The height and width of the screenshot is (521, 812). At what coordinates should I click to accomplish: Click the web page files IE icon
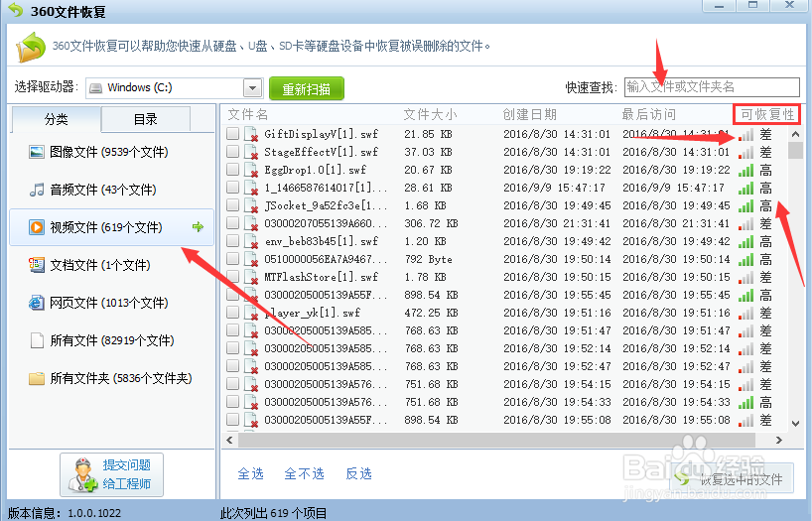(x=37, y=303)
